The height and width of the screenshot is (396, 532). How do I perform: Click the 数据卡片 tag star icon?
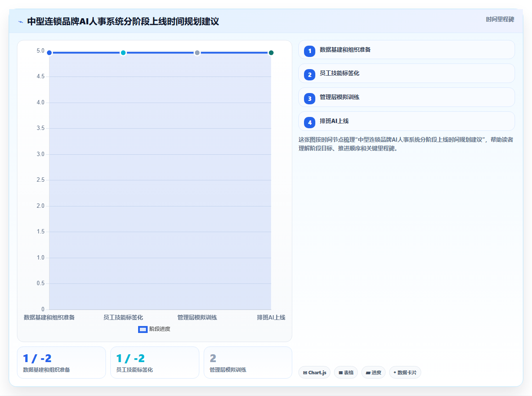395,373
